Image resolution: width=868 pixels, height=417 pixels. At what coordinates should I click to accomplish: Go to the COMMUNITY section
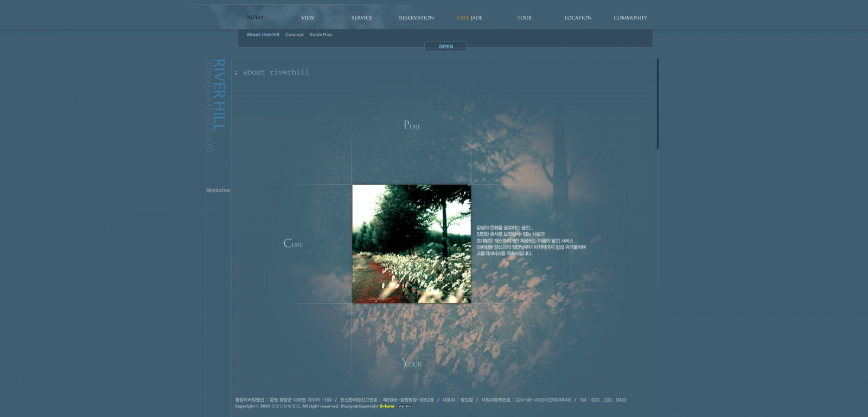(630, 18)
